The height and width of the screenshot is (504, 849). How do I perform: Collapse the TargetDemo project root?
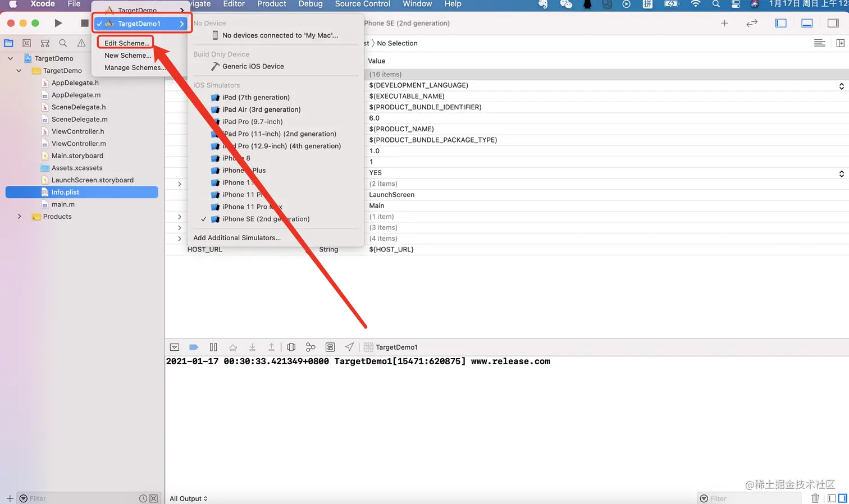(10, 58)
